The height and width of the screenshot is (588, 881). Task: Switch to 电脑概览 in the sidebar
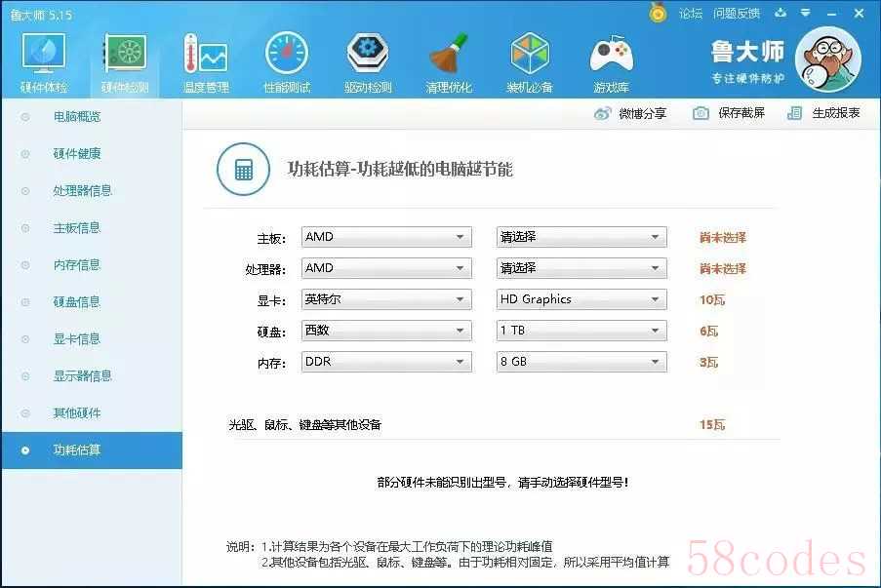[x=77, y=117]
